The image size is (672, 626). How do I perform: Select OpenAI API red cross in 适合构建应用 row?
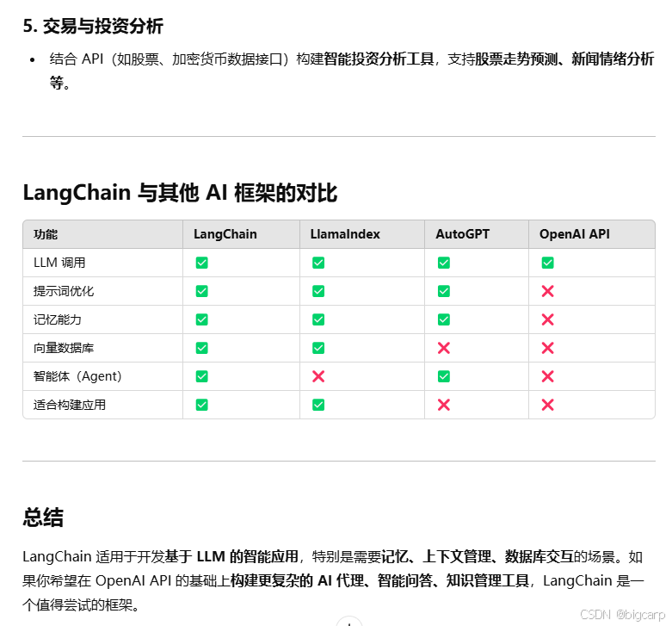point(548,405)
